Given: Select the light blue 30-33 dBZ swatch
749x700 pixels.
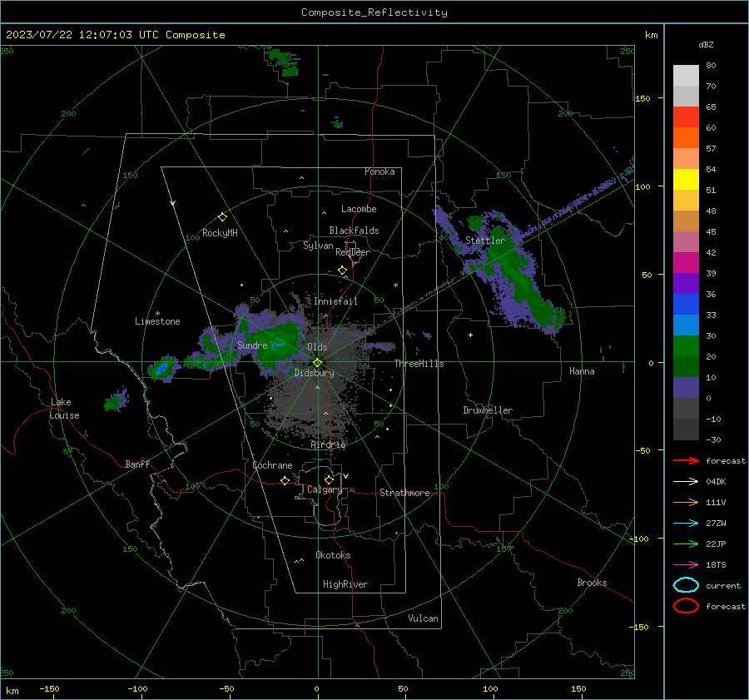Looking at the screenshot, I should 686,325.
